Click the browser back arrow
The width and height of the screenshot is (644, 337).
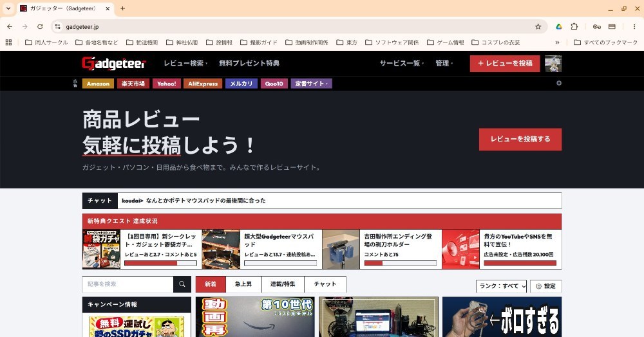(10, 26)
